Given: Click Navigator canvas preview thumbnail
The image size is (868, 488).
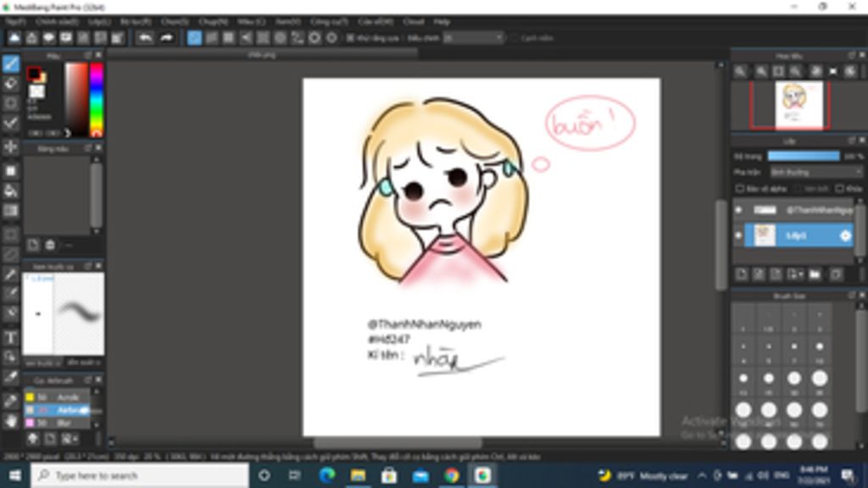Looking at the screenshot, I should pos(798,104).
